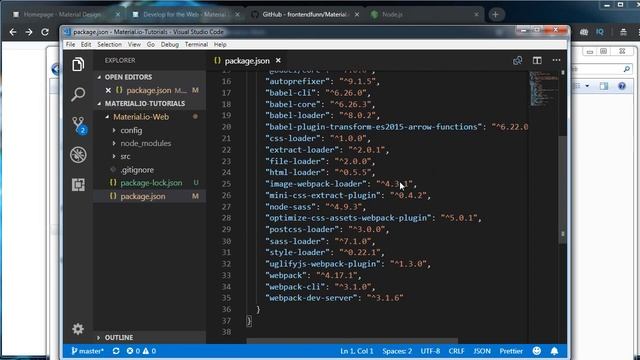
Task: Collapse the OPEN EDITORS section
Action: tap(149, 77)
